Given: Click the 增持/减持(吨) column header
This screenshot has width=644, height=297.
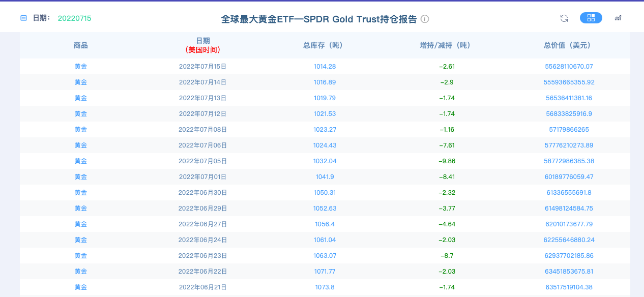Looking at the screenshot, I should [447, 45].
